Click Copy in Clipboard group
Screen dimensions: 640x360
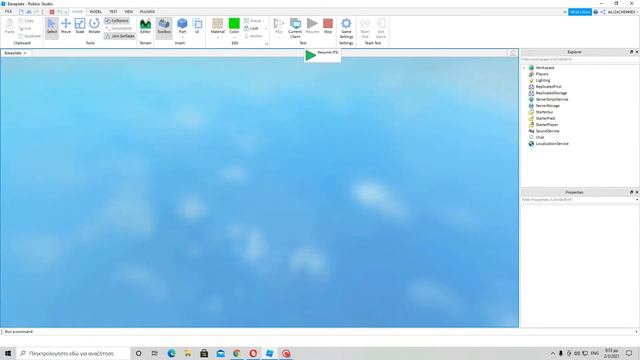click(26, 20)
